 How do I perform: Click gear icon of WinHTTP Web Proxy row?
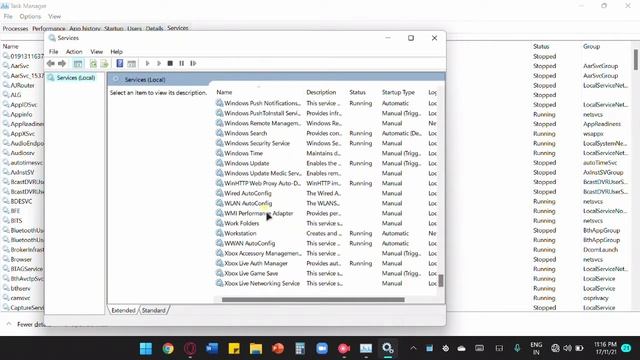click(219, 183)
